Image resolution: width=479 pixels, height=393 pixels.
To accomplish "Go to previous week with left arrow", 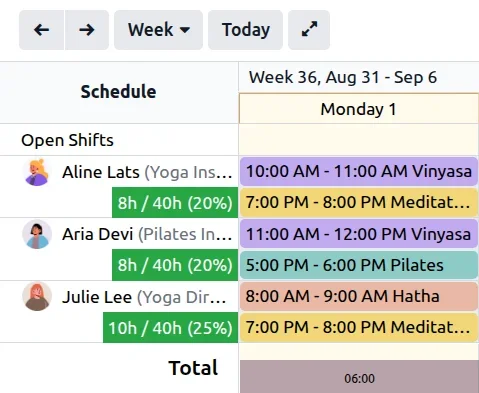I will tap(41, 30).
